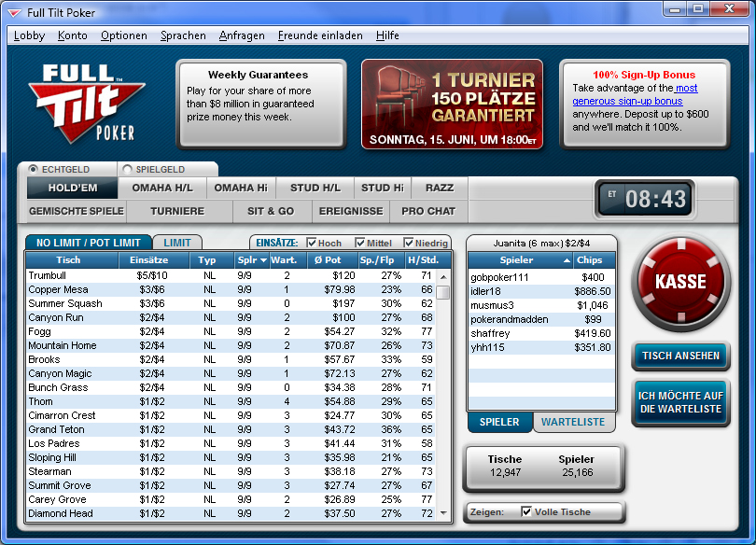756x545 pixels.
Task: Sort tables by Splr column arrow
Action: [263, 260]
